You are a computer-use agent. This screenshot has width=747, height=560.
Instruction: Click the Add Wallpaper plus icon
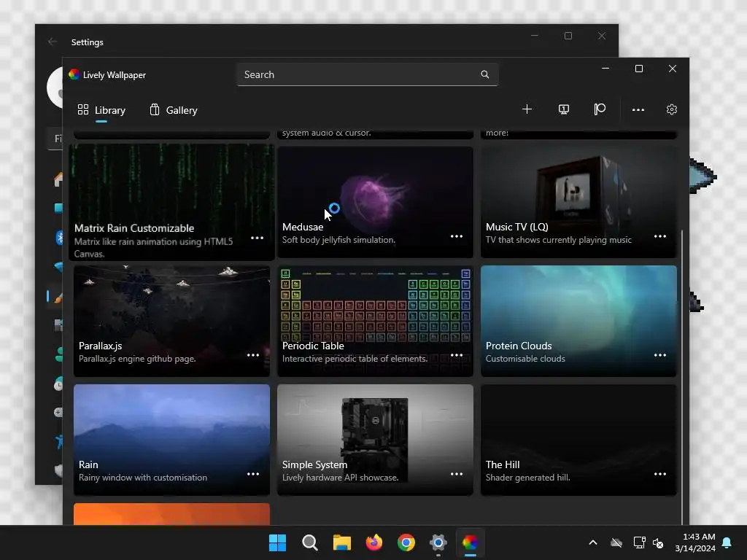coord(527,109)
